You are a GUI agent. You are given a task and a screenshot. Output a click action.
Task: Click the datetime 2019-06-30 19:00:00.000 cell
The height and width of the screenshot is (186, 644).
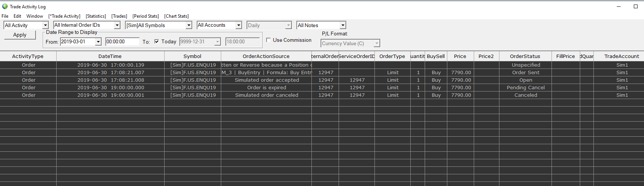pyautogui.click(x=111, y=88)
